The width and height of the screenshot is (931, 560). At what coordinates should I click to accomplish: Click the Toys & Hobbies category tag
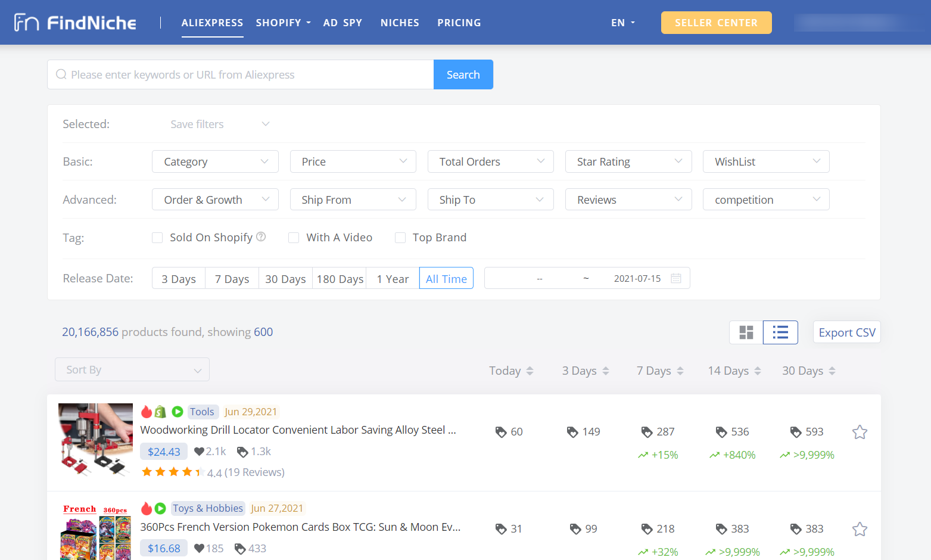[208, 508]
